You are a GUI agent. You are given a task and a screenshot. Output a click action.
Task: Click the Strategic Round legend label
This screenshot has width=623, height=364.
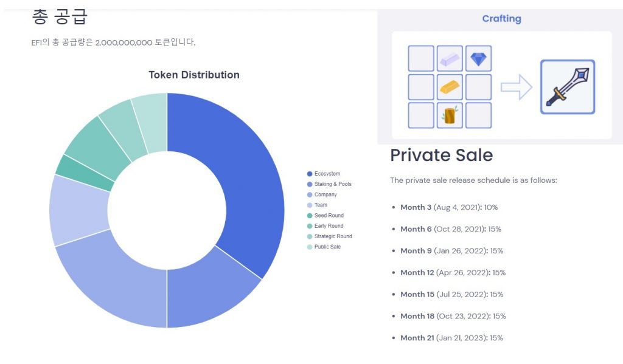[333, 236]
